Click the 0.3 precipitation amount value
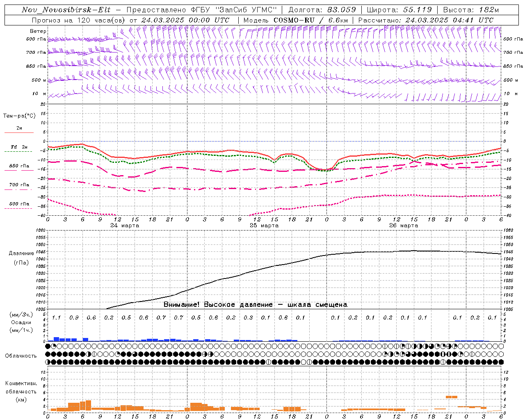 pos(248,318)
